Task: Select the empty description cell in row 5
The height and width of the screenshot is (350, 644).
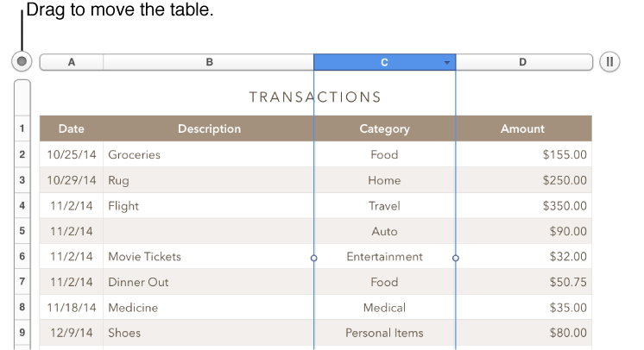Action: tap(207, 231)
